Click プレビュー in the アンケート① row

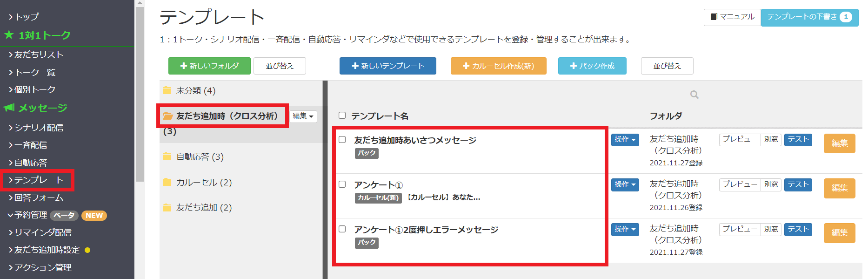coord(740,184)
